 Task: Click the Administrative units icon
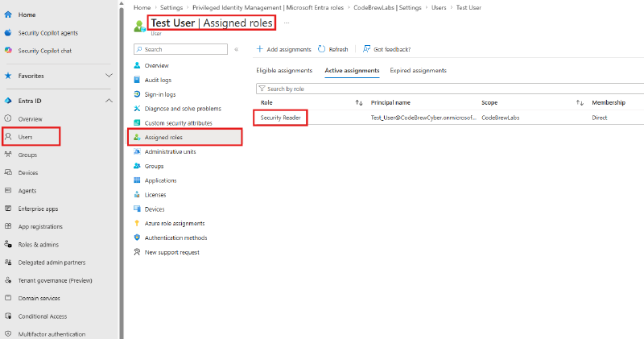tap(137, 151)
